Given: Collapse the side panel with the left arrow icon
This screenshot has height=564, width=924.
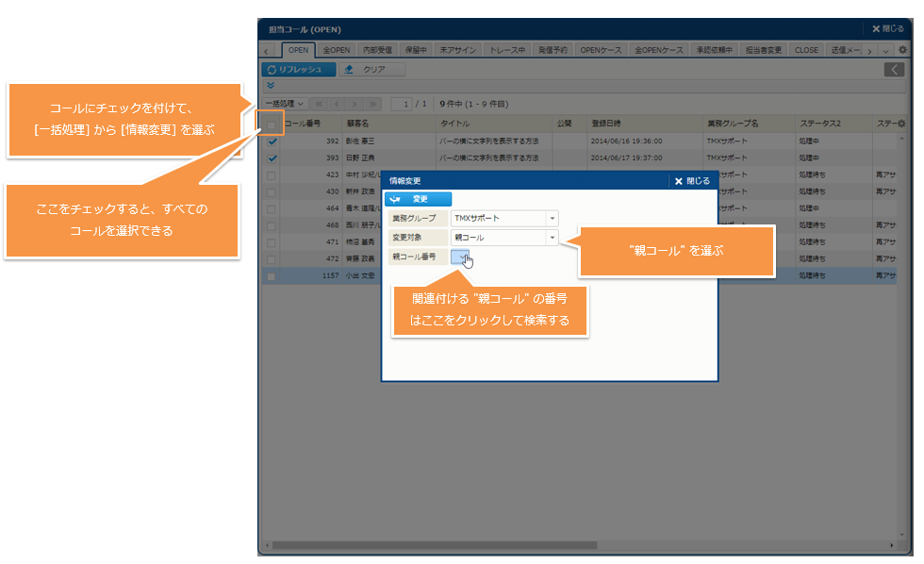Looking at the screenshot, I should pos(894,70).
